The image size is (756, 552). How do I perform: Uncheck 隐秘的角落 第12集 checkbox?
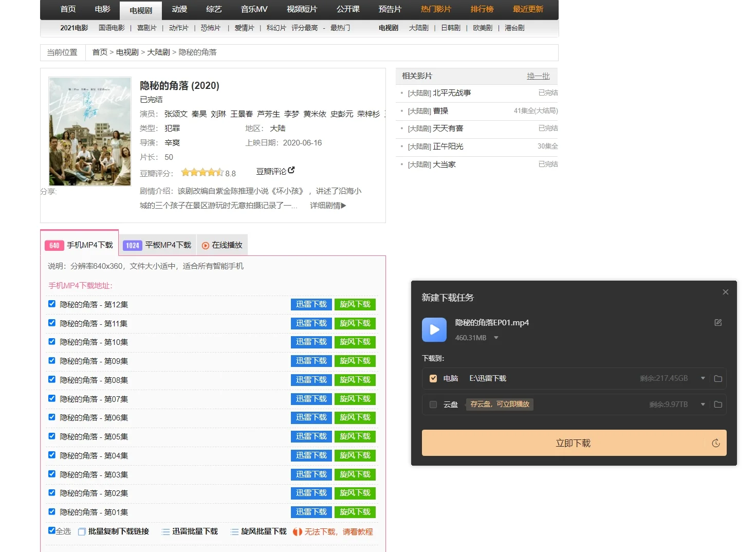(52, 304)
